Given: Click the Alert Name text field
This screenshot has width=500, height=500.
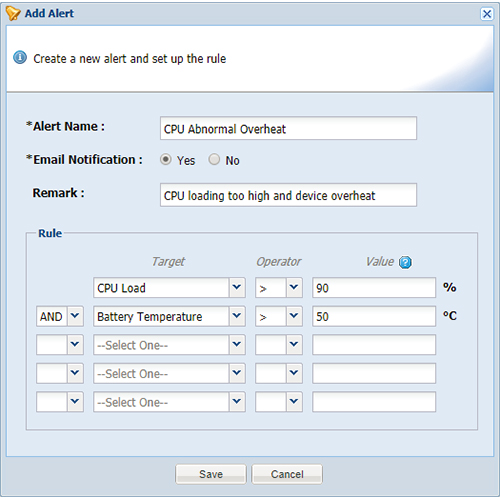Looking at the screenshot, I should coord(288,128).
